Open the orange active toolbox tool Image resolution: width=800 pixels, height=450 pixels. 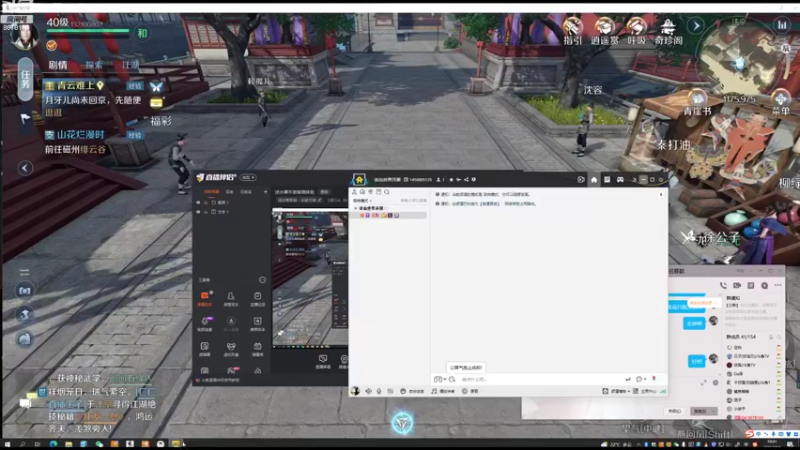(205, 298)
